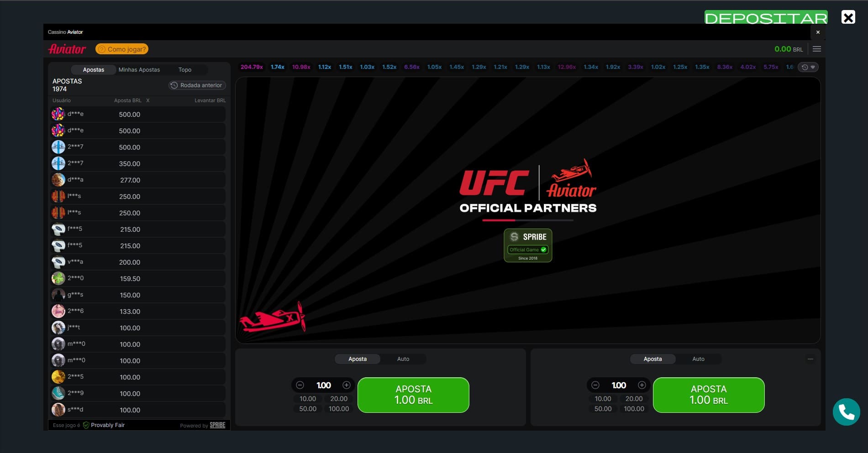Increase bet amount in right bet panel
Image resolution: width=868 pixels, height=453 pixels.
(x=642, y=385)
